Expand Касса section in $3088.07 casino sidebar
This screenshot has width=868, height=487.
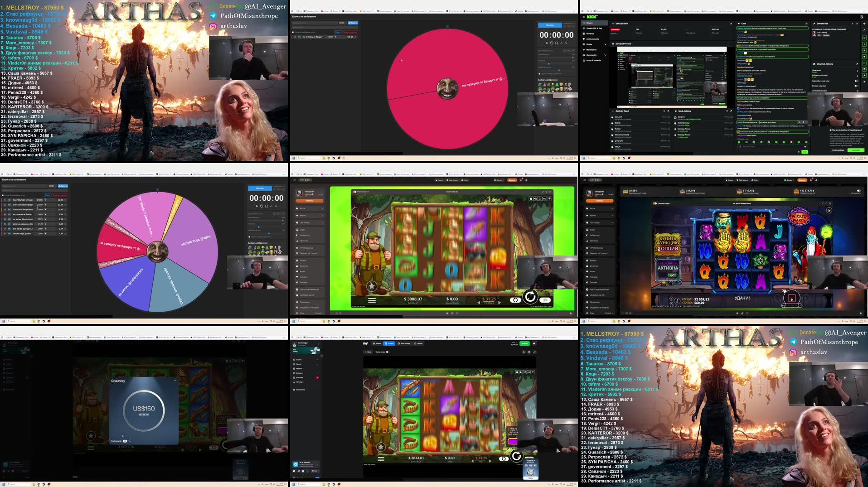pyautogui.click(x=310, y=208)
